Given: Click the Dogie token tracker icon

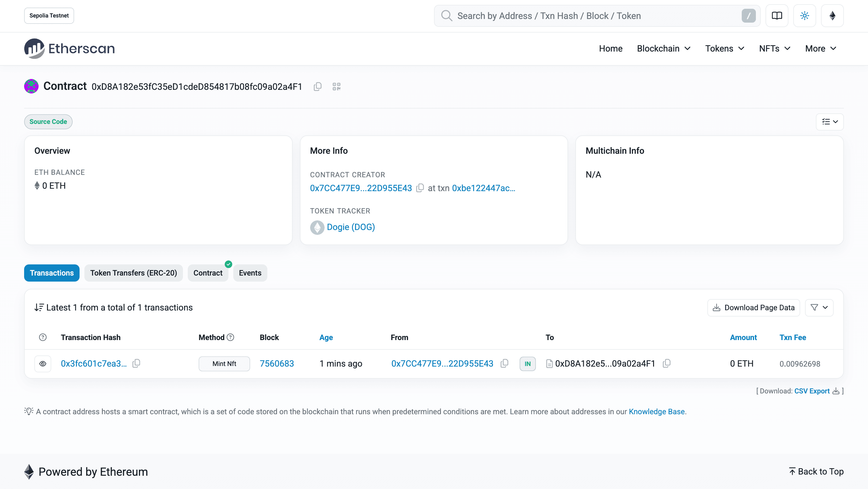Looking at the screenshot, I should [317, 227].
